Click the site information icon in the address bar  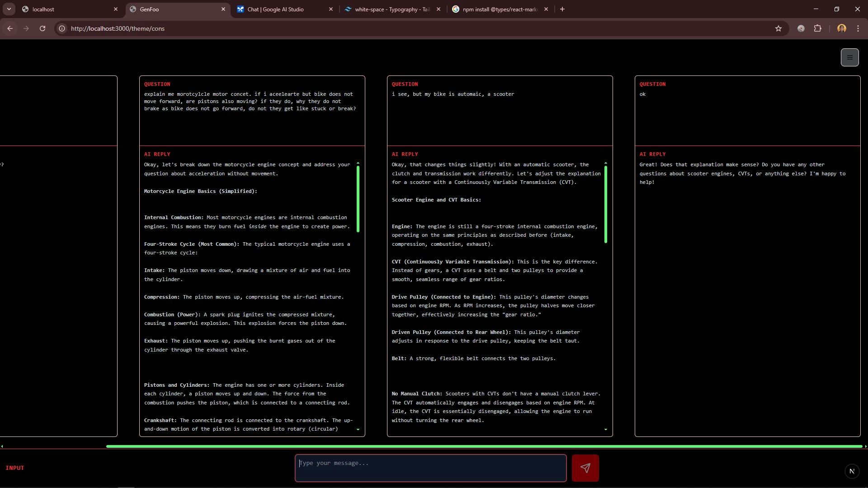click(62, 28)
